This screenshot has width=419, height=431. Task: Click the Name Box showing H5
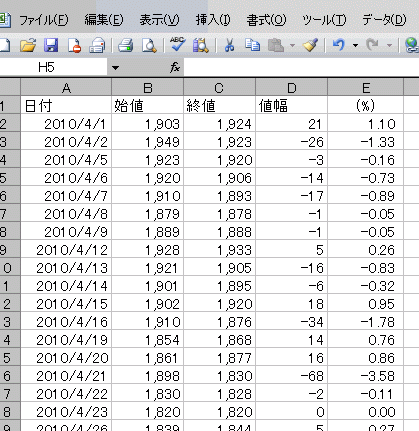click(53, 68)
